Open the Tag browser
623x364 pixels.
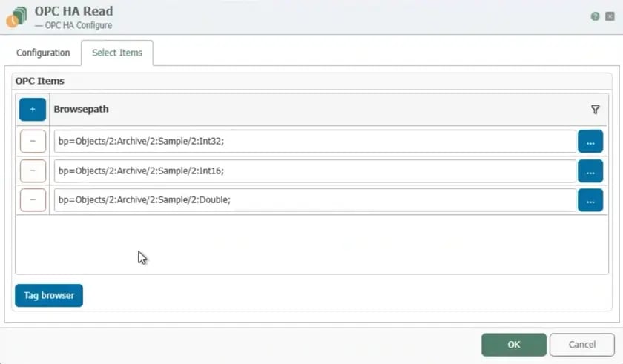pyautogui.click(x=49, y=295)
